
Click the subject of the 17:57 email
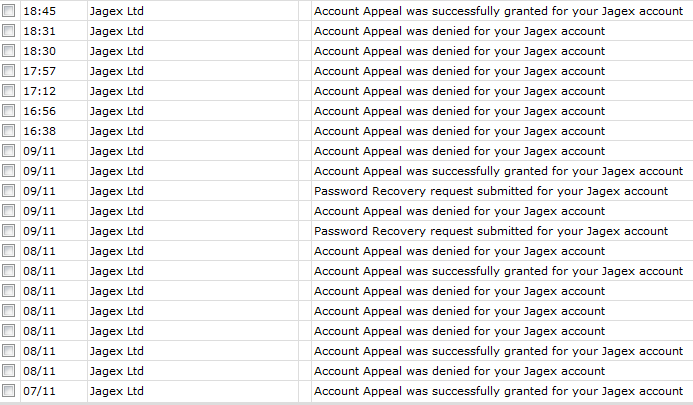(459, 71)
